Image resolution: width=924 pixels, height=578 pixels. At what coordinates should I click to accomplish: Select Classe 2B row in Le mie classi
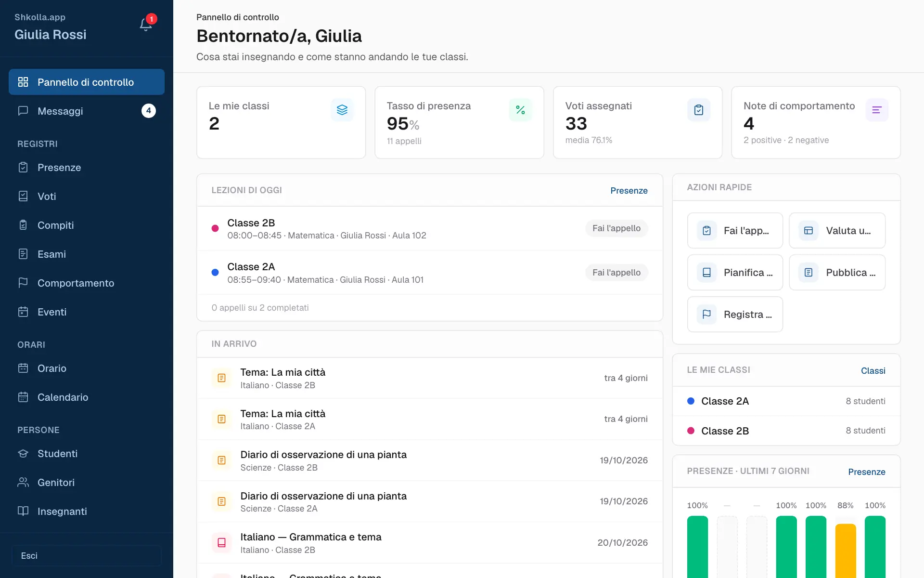pyautogui.click(x=786, y=431)
